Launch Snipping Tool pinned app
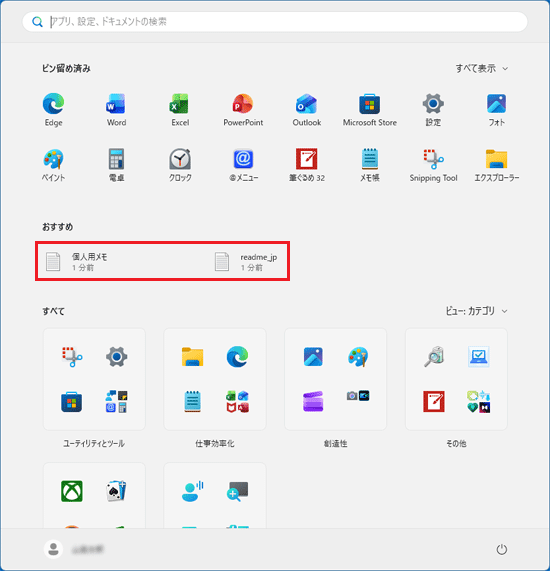The width and height of the screenshot is (550, 571). click(x=433, y=165)
